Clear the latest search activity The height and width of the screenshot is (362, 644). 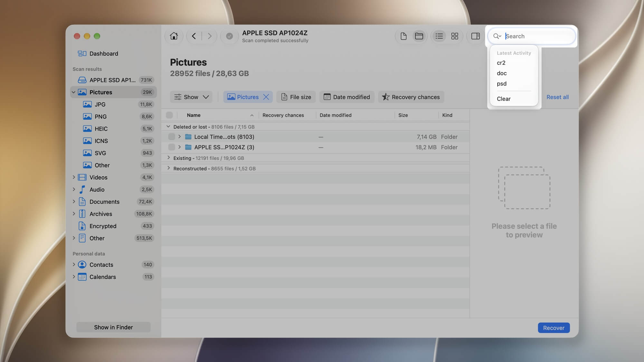tap(504, 99)
